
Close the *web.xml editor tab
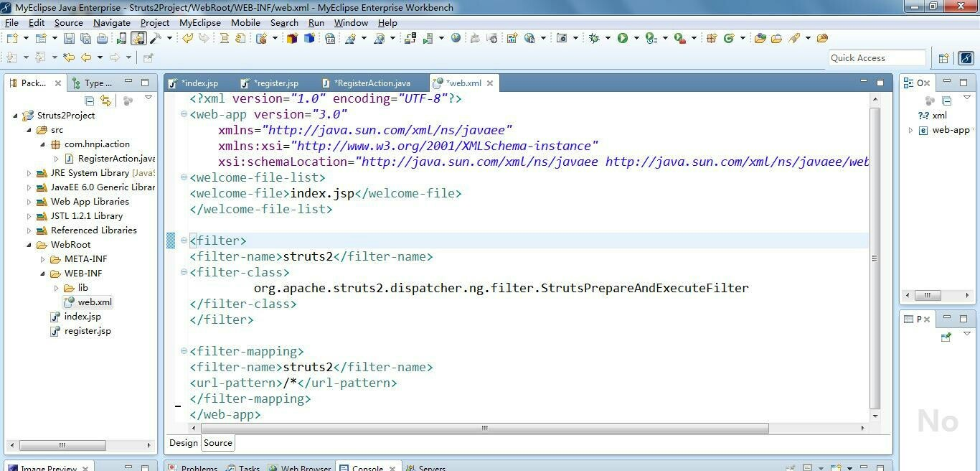click(x=490, y=83)
